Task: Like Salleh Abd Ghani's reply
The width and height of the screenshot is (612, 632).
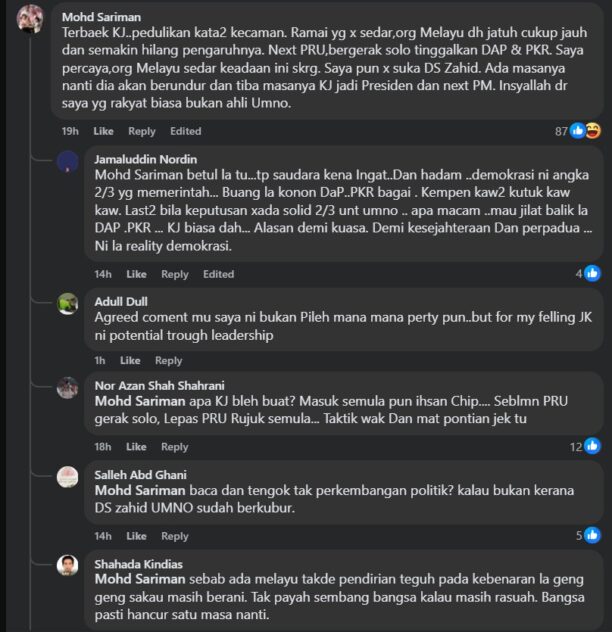Action: [136, 536]
